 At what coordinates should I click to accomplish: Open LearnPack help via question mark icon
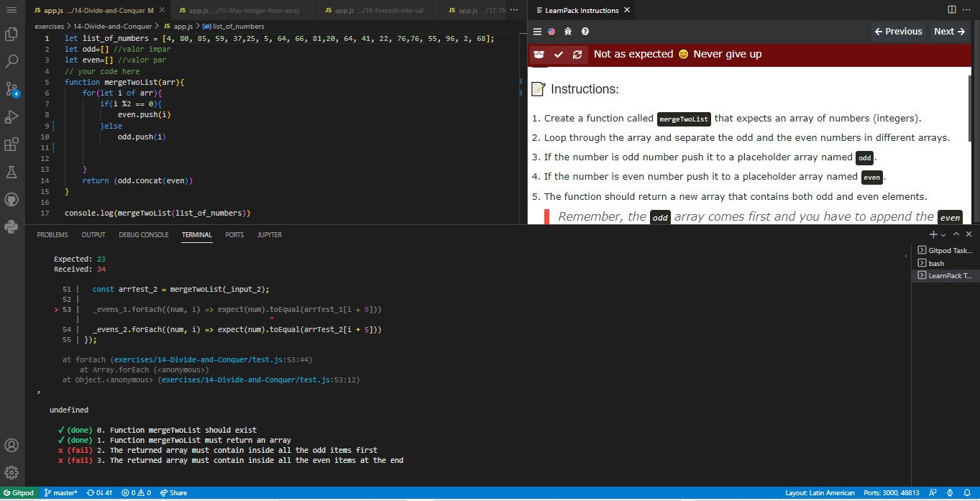[584, 32]
